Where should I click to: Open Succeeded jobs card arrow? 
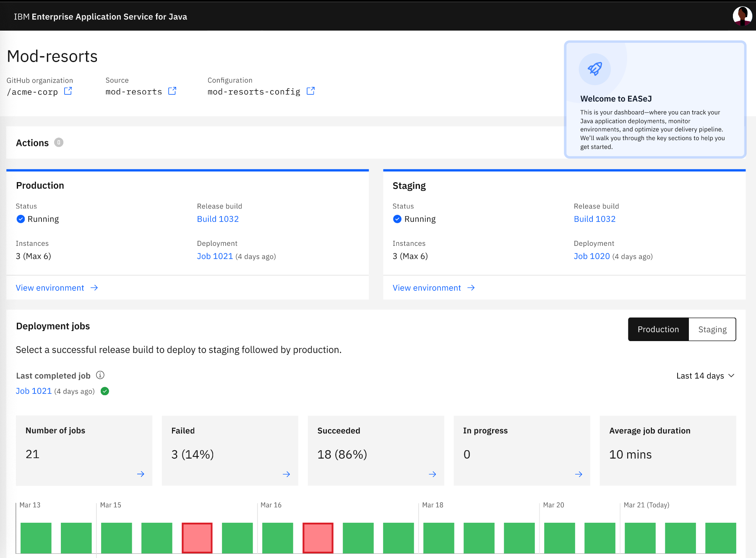(x=433, y=474)
